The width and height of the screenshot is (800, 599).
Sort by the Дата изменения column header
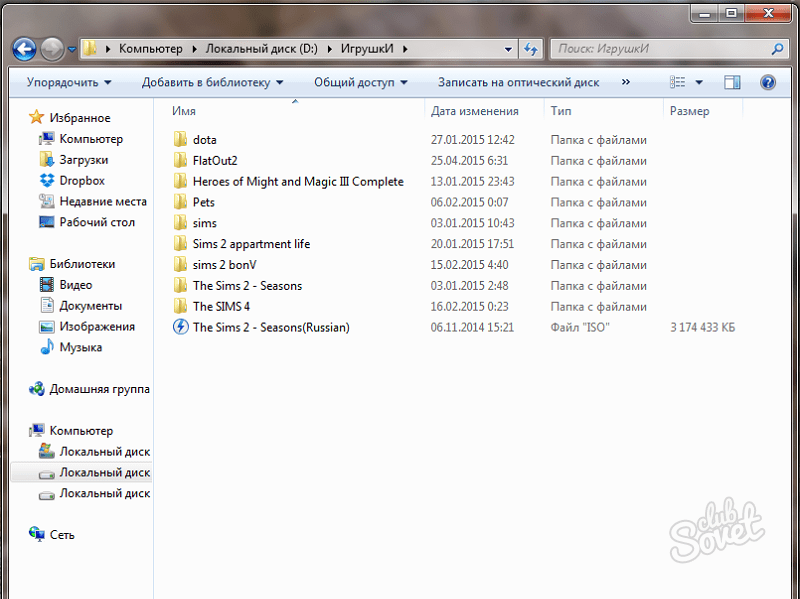(x=474, y=111)
